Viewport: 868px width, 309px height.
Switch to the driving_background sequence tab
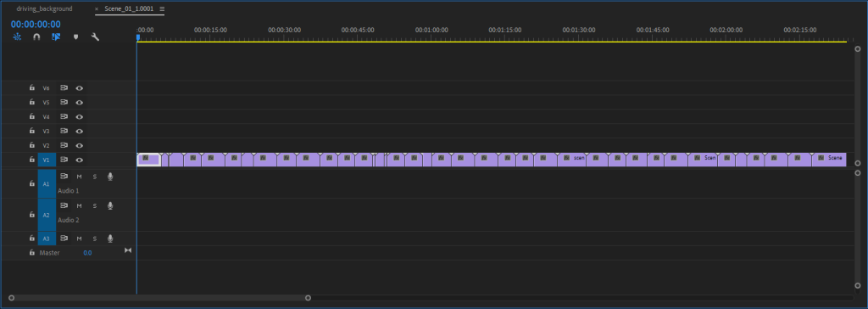click(x=44, y=8)
